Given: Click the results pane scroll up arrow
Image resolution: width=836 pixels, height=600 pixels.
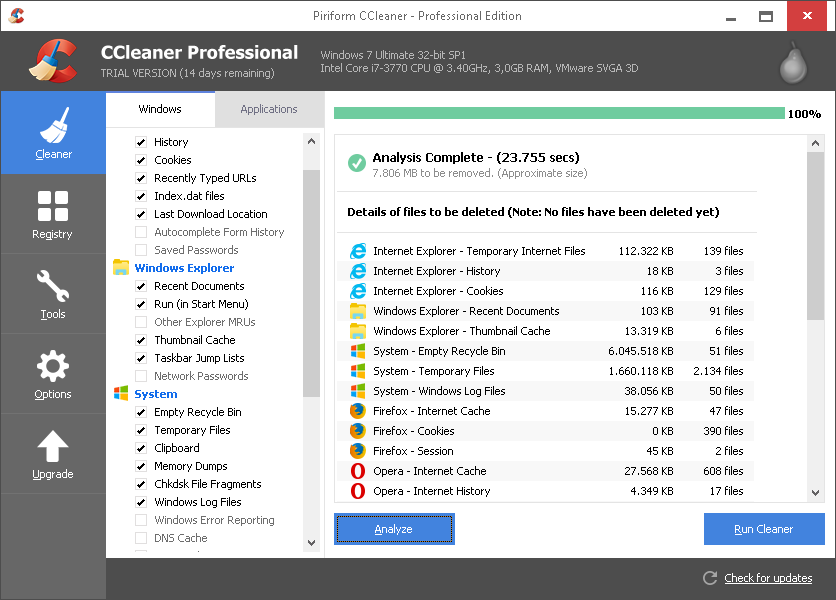Looking at the screenshot, I should [815, 143].
